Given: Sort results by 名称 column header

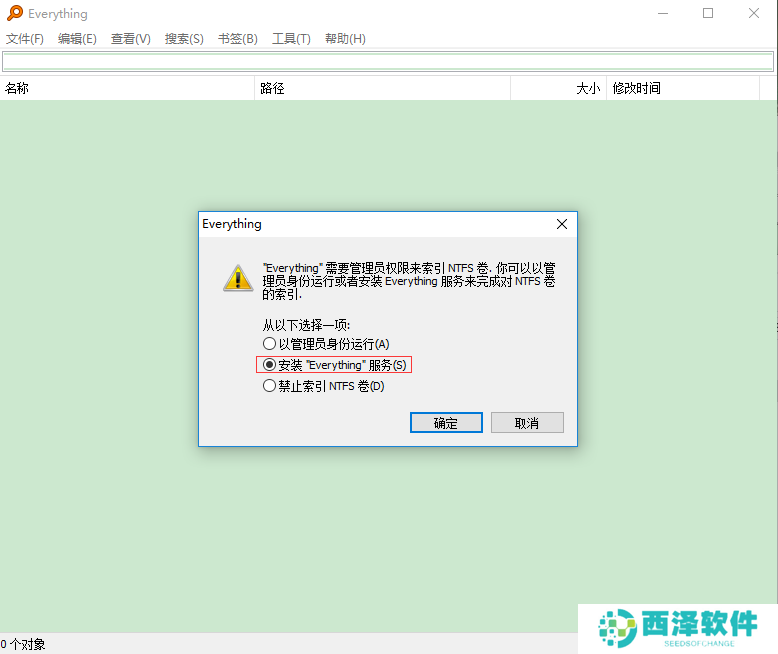Looking at the screenshot, I should (x=127, y=88).
